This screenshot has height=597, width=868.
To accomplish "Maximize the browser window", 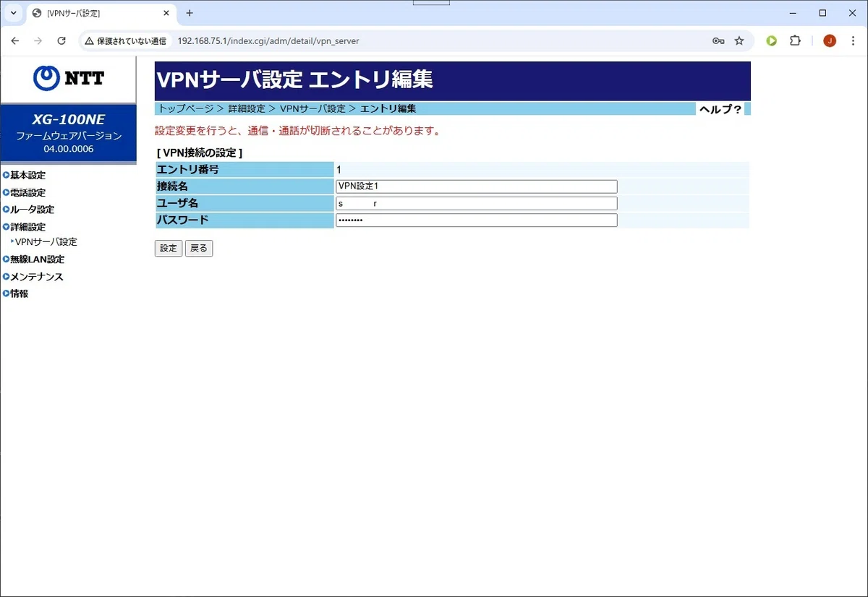I will click(x=822, y=13).
